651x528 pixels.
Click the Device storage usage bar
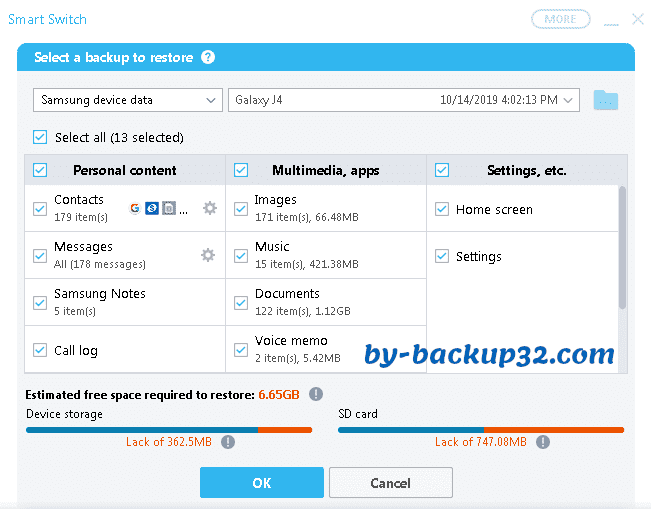click(x=168, y=430)
